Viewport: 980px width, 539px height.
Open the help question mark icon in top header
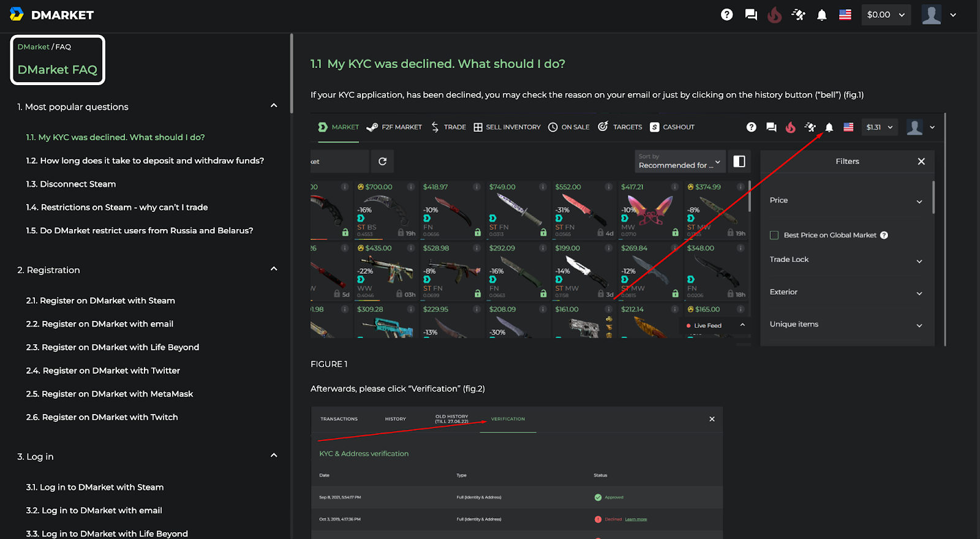[726, 15]
